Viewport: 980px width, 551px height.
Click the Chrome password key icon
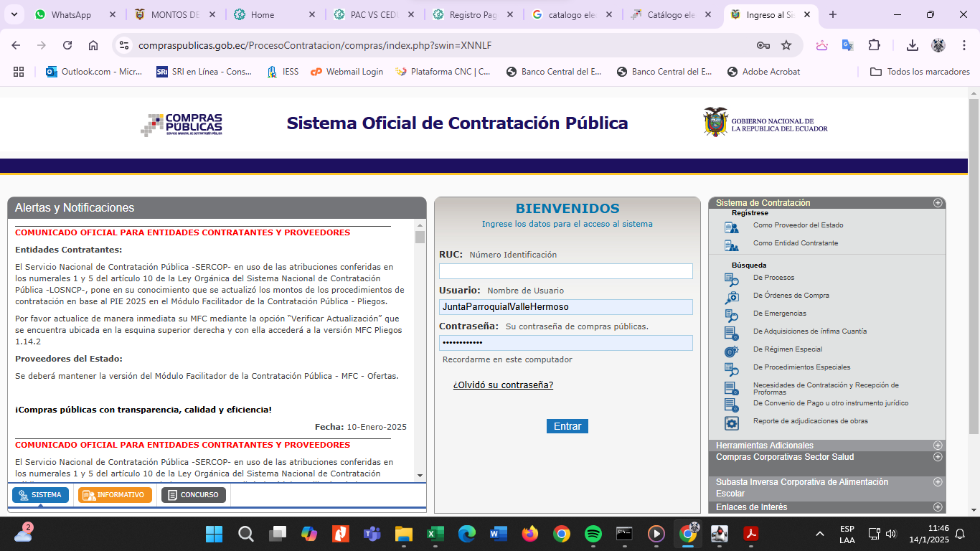coord(763,45)
